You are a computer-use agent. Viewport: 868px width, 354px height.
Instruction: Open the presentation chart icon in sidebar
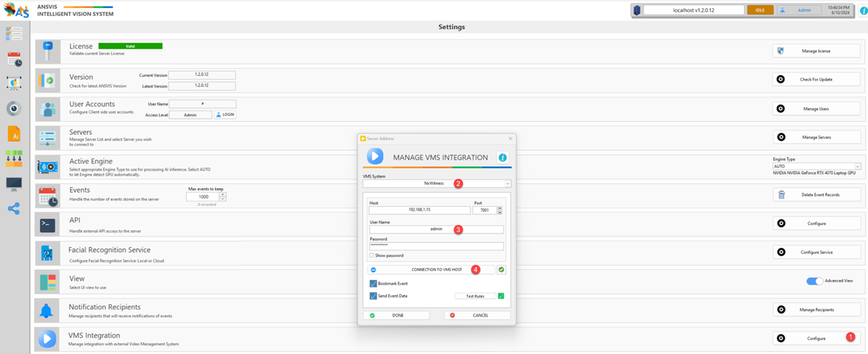pyautogui.click(x=14, y=84)
